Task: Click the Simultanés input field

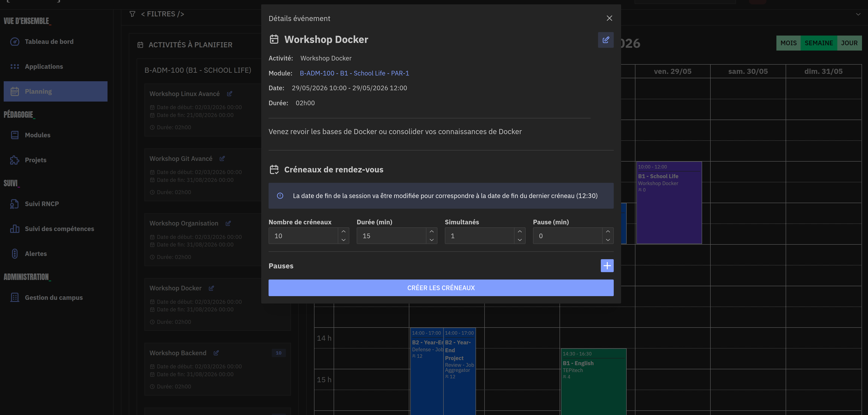Action: click(479, 236)
